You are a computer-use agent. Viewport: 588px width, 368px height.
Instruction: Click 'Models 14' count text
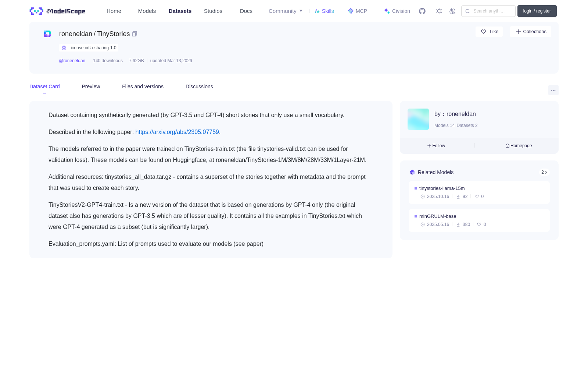(x=444, y=125)
